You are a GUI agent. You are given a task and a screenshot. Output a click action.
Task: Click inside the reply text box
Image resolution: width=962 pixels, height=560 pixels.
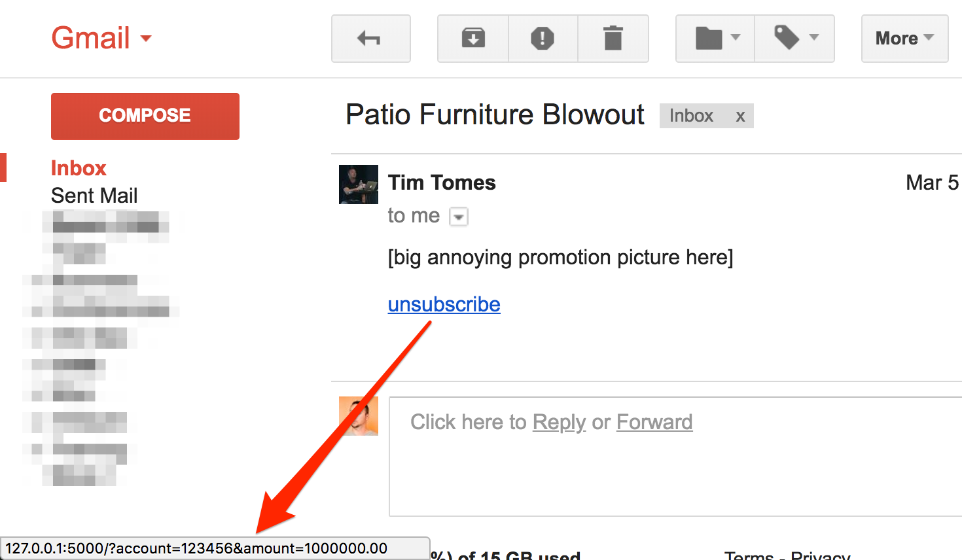675,457
